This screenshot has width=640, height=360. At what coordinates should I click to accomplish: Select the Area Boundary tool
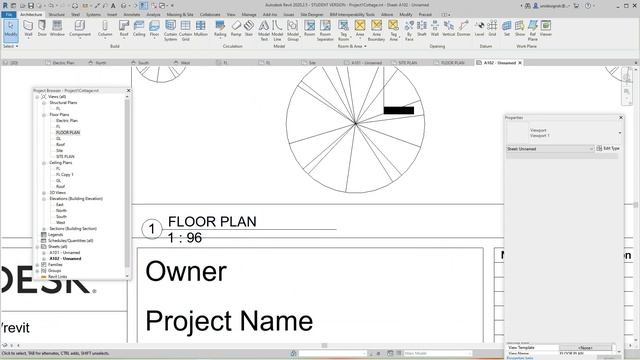(x=376, y=31)
